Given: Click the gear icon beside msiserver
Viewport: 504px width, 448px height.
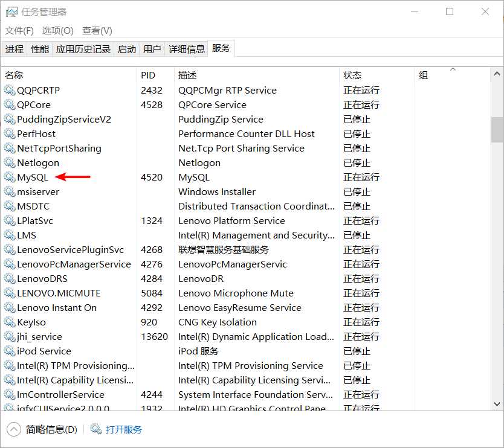Looking at the screenshot, I should 10,192.
